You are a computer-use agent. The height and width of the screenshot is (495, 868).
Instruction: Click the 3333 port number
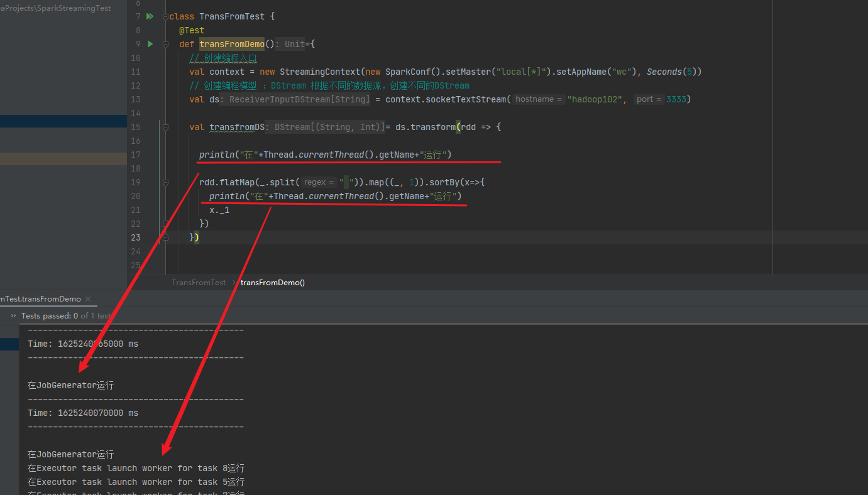(676, 99)
